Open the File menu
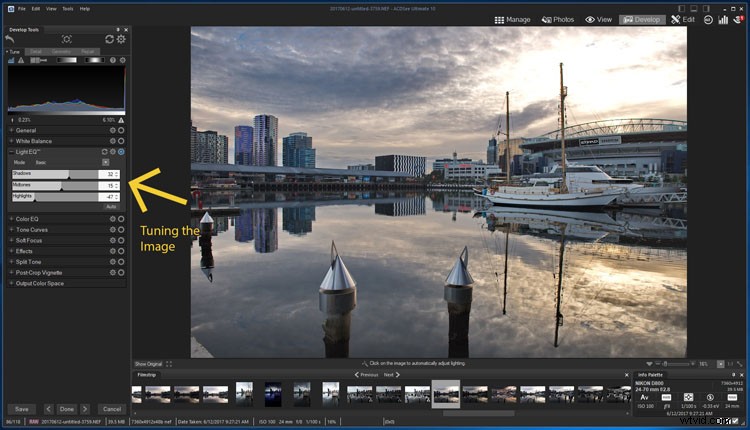 tap(22, 9)
